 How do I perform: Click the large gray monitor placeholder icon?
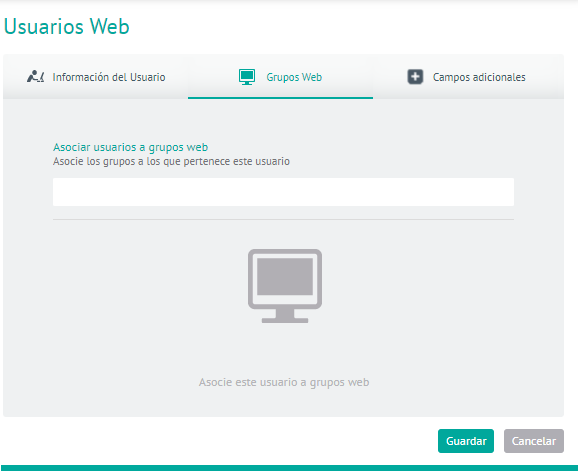(285, 286)
